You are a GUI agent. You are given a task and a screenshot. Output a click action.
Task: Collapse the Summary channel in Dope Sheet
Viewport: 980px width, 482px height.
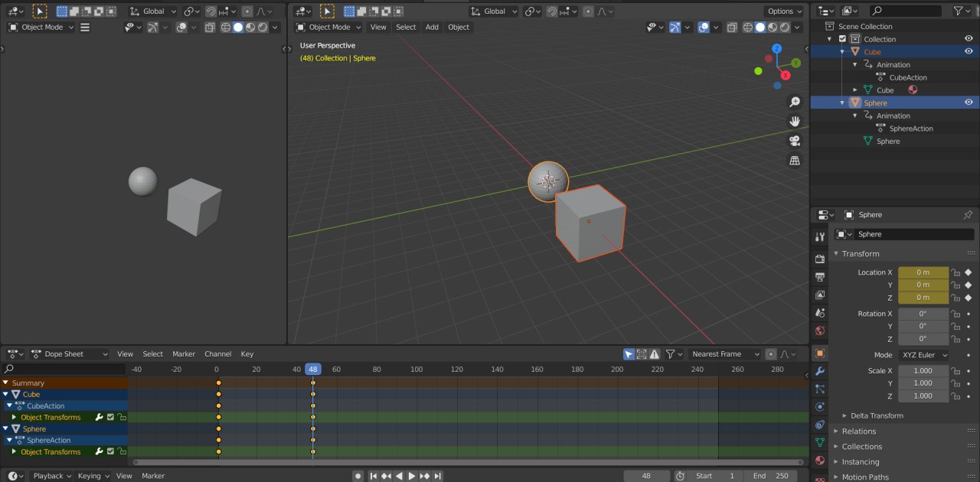coord(5,383)
